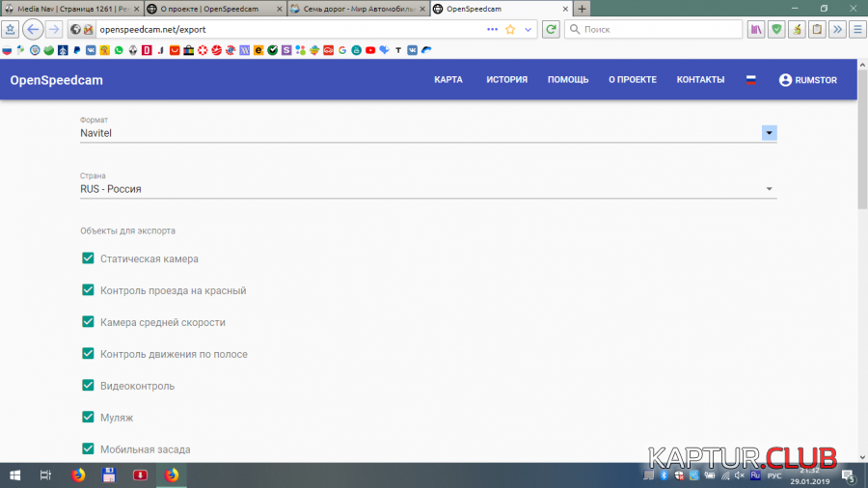Image resolution: width=868 pixels, height=488 pixels.
Task: Reload the page with the refresh icon
Action: pos(551,29)
